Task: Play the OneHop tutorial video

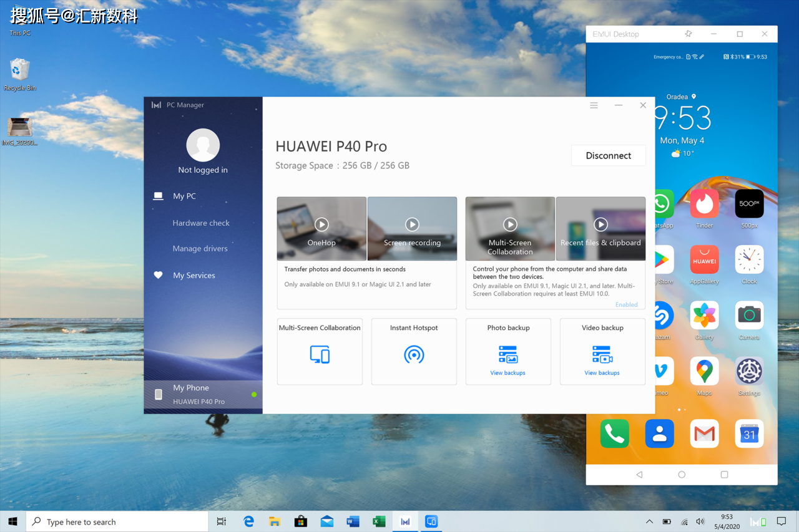Action: (x=321, y=224)
